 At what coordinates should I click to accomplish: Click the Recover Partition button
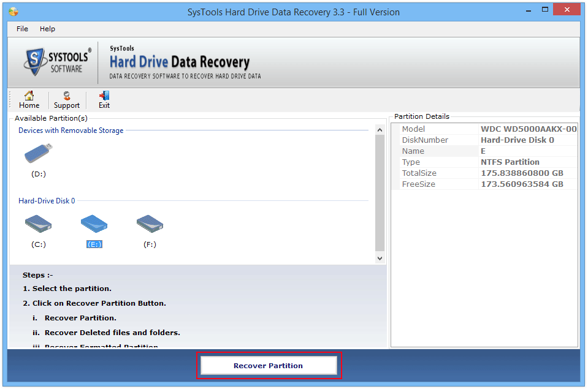(268, 365)
